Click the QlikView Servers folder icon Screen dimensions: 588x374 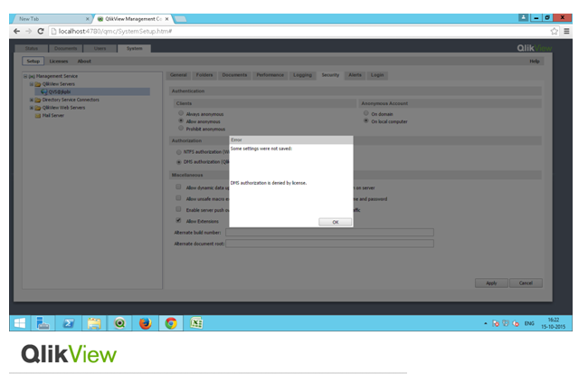point(38,84)
